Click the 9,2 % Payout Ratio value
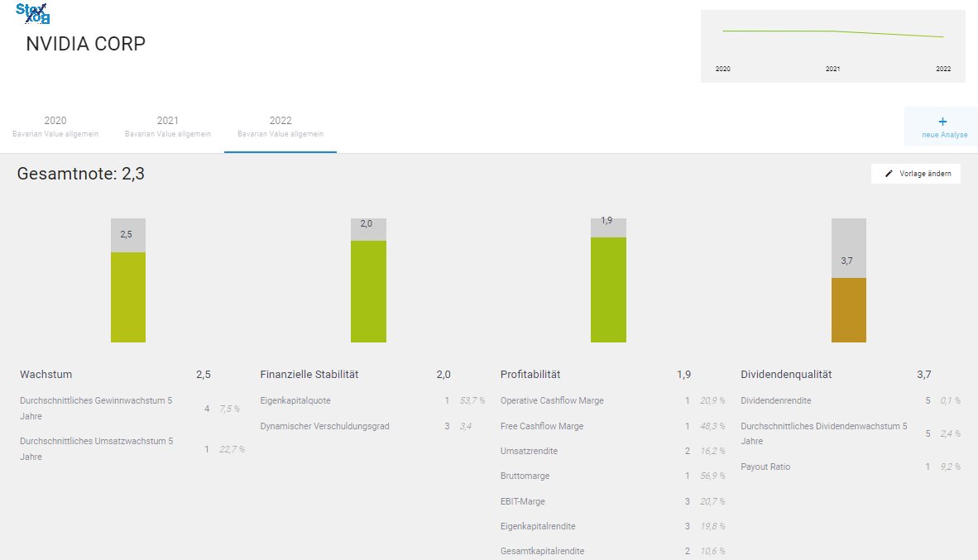The height and width of the screenshot is (560, 978). tap(950, 467)
